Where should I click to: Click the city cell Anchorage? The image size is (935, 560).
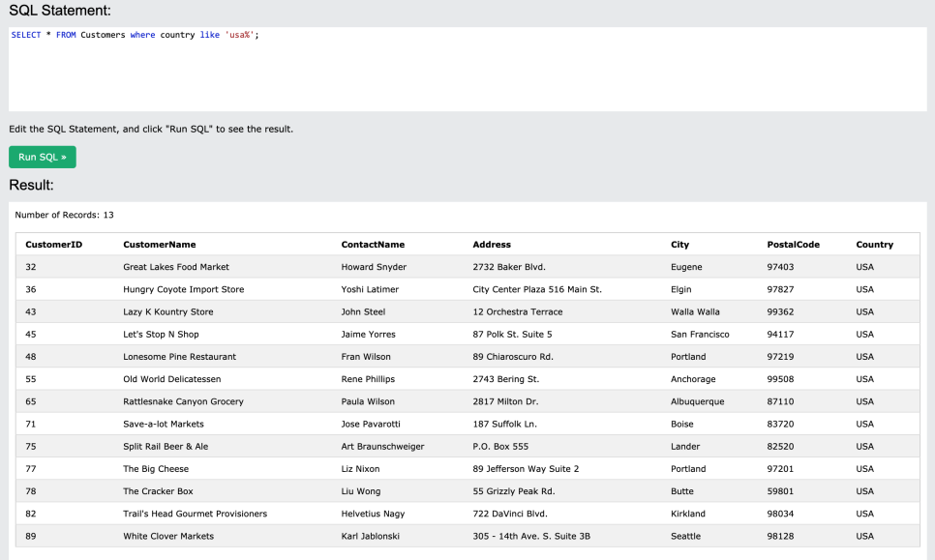(693, 379)
